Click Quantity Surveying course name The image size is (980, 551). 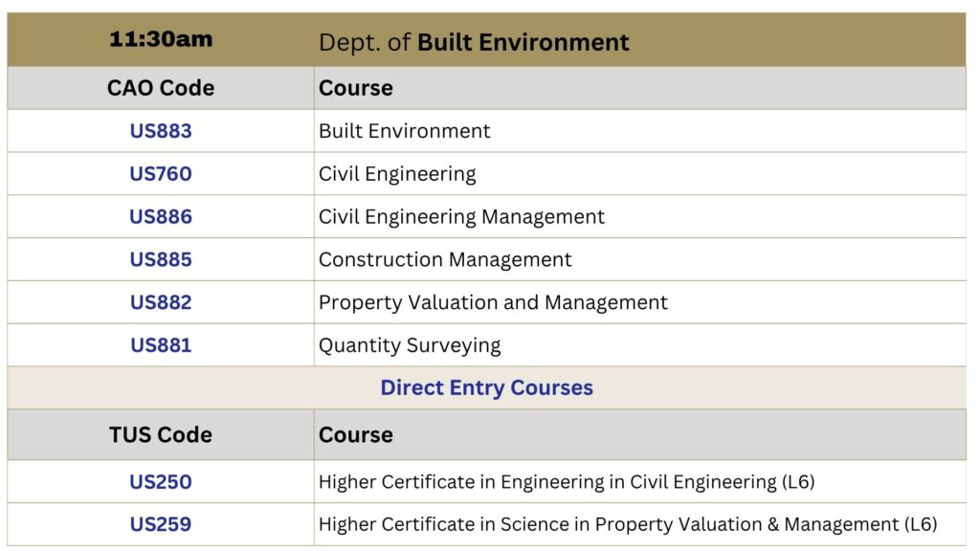(x=410, y=345)
